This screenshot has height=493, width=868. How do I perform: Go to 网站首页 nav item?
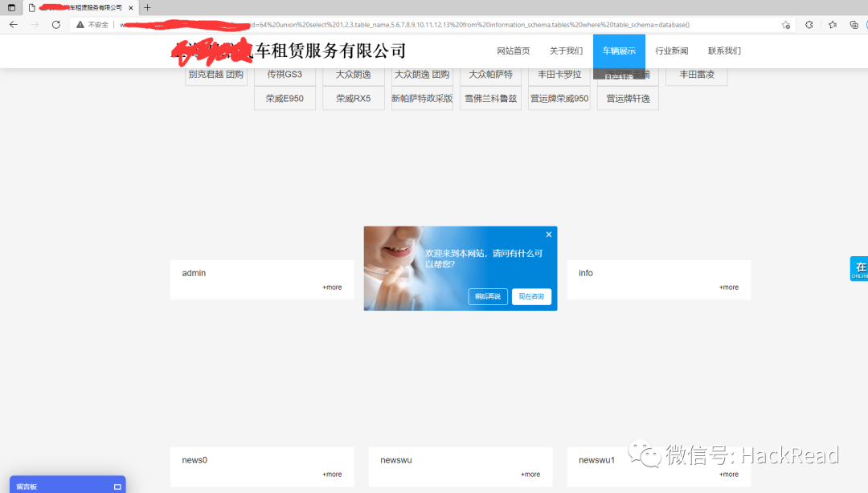coord(513,51)
